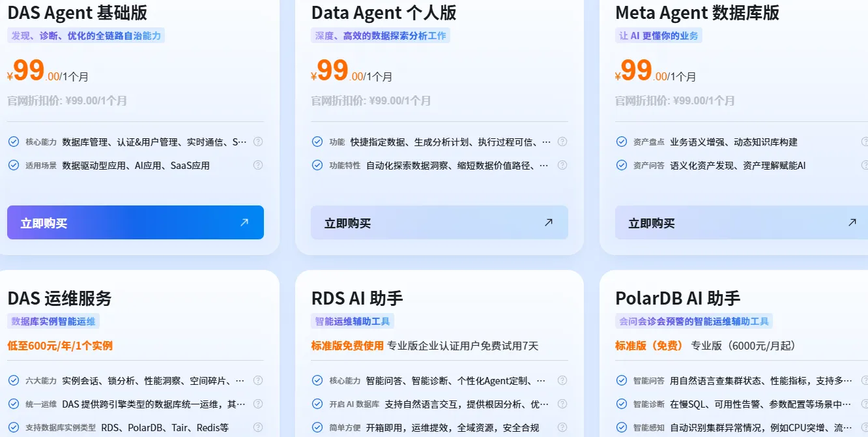Select the 专业版企业认证用户免费试用7天 text
Screen dimensions: 868x437
click(463, 346)
